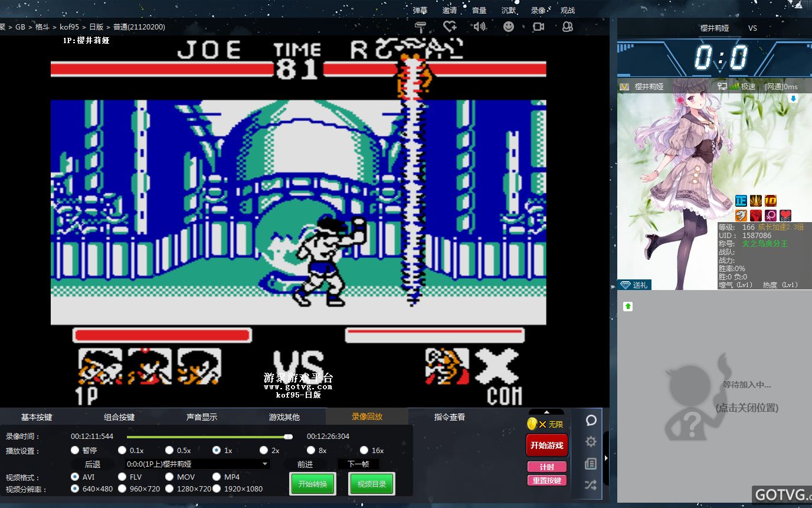Screen dimensions: 812x508
Task: Click the shark badge icon
Action: click(741, 216)
